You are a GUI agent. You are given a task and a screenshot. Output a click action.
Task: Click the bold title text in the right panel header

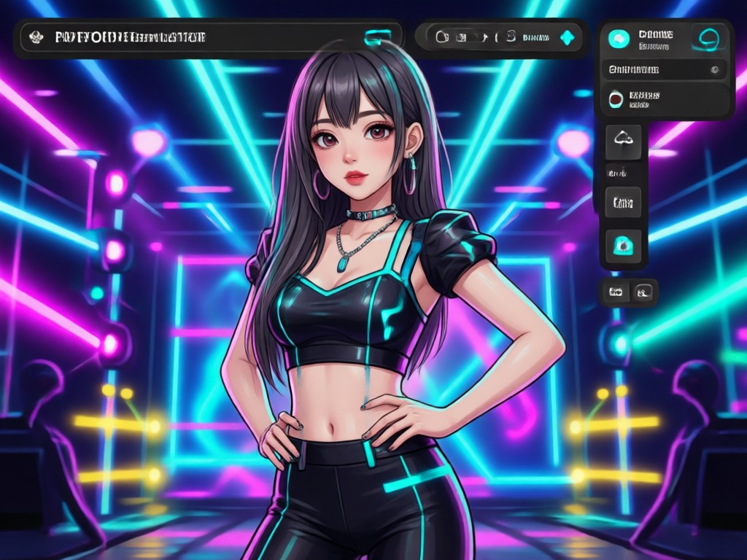coord(656,34)
